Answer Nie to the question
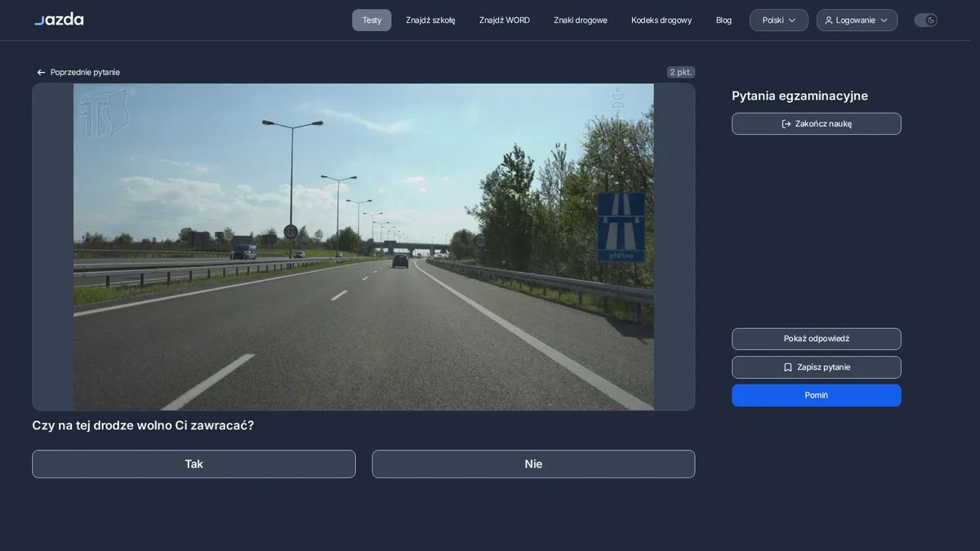Image resolution: width=980 pixels, height=551 pixels. pyautogui.click(x=533, y=464)
